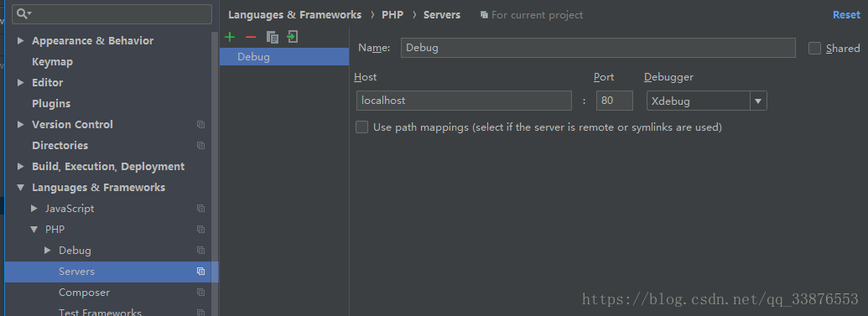Viewport: 868px width, 316px height.
Task: Expand the Editor section
Action: (x=21, y=82)
